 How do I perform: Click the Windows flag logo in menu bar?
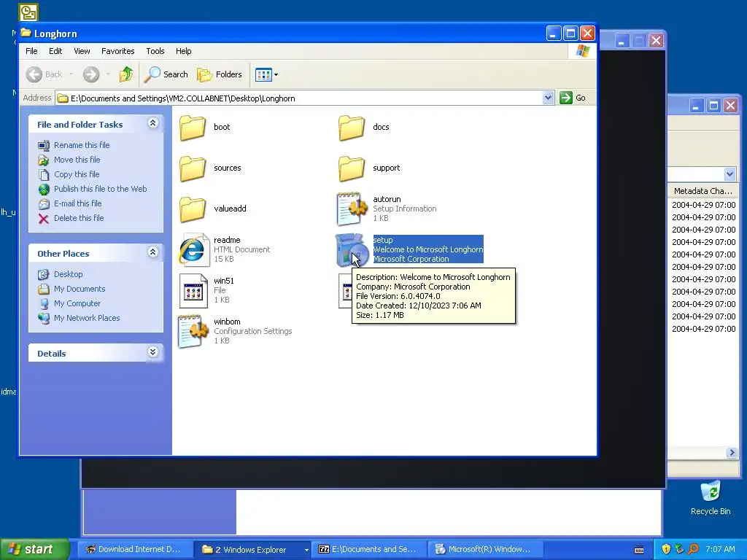(582, 51)
